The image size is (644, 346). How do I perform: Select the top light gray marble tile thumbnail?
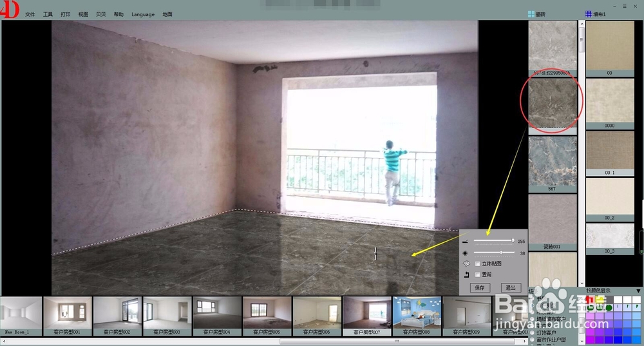pos(553,48)
